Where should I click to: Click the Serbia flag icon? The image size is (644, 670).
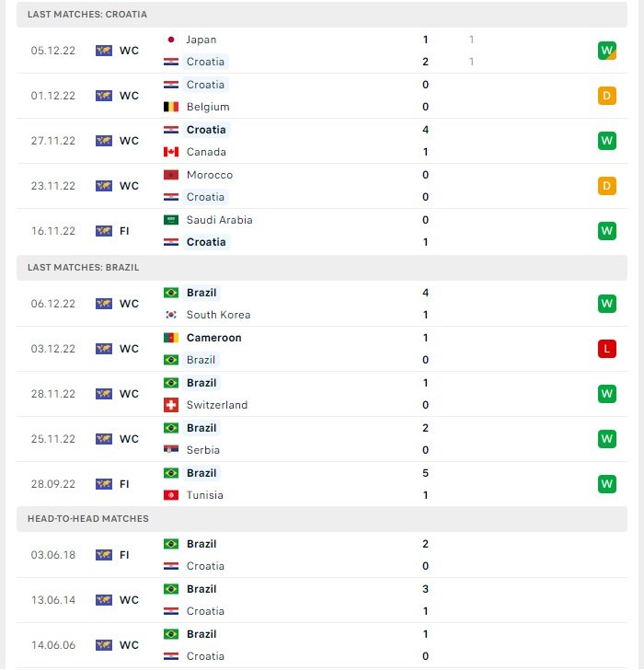171,449
